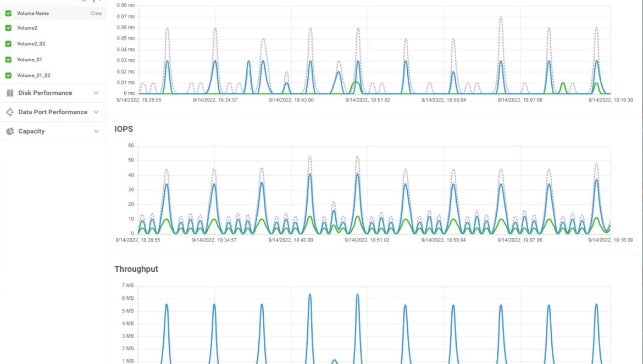Click the Clear link beside Volume Name

click(x=96, y=14)
